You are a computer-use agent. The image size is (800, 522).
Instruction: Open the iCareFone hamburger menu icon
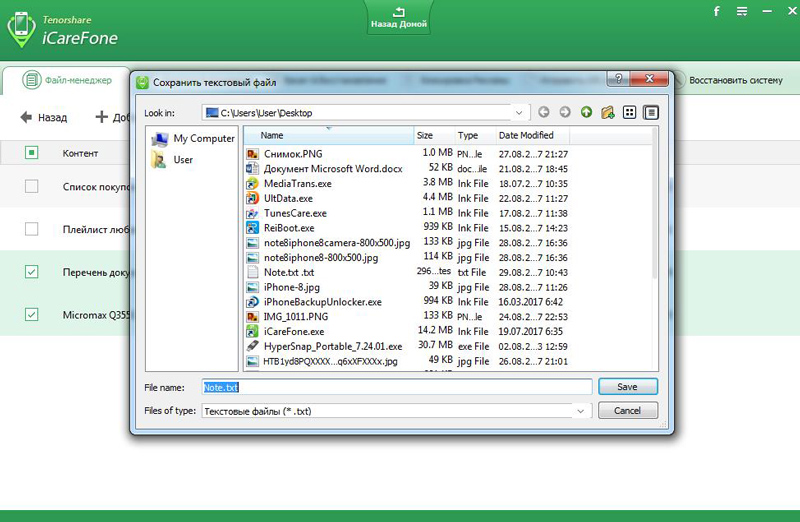click(742, 11)
